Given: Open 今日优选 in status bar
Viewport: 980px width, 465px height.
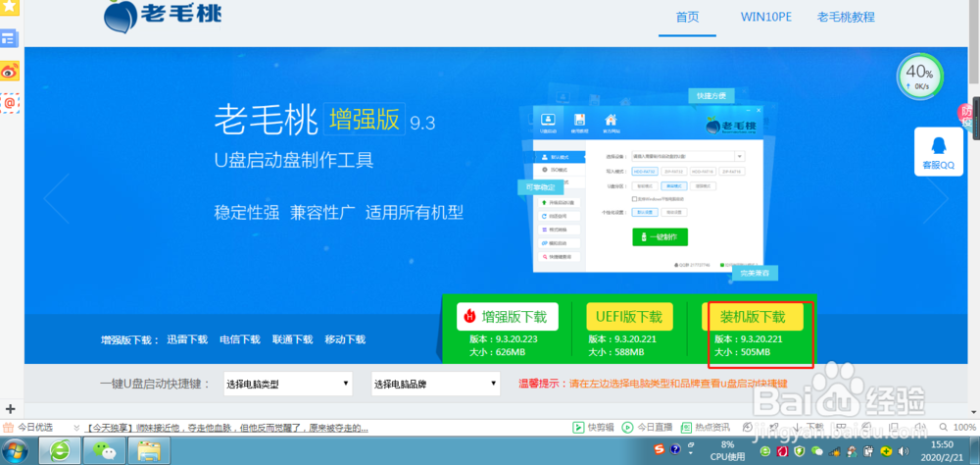Looking at the screenshot, I should pos(28,428).
